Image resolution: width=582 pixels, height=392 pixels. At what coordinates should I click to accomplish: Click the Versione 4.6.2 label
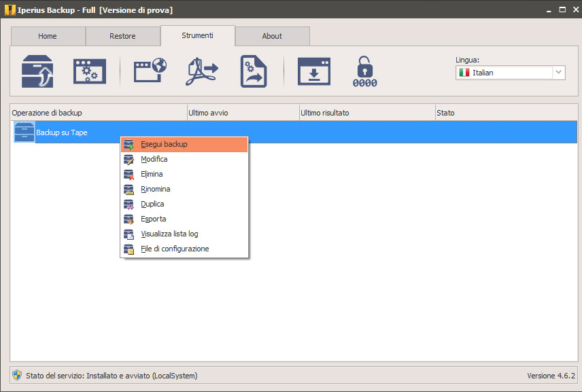point(551,376)
